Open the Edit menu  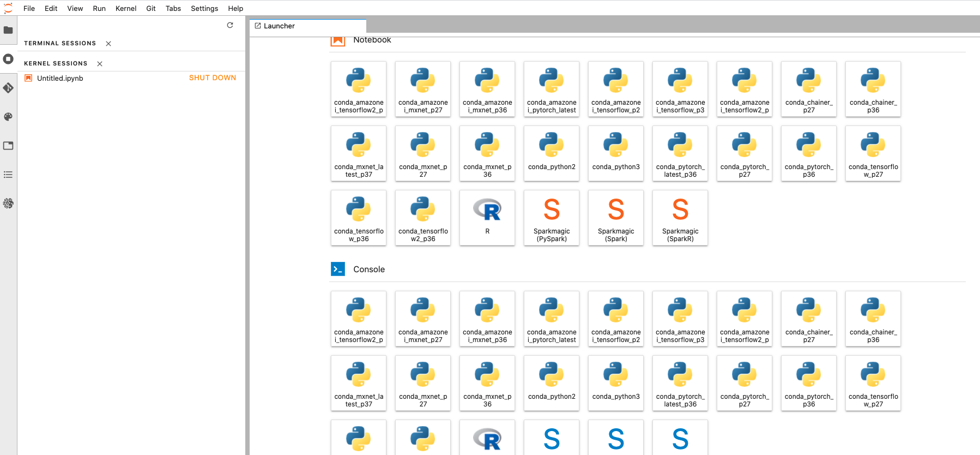tap(51, 8)
